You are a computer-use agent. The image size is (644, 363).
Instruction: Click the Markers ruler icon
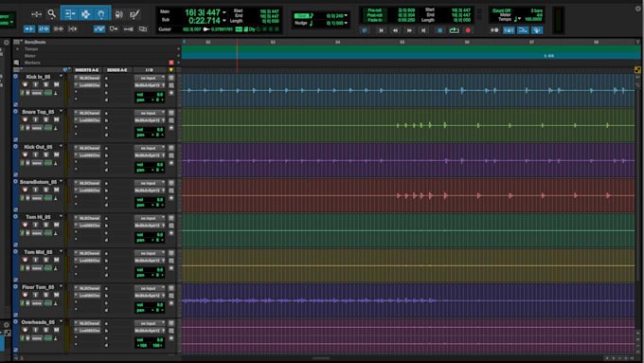pos(16,63)
